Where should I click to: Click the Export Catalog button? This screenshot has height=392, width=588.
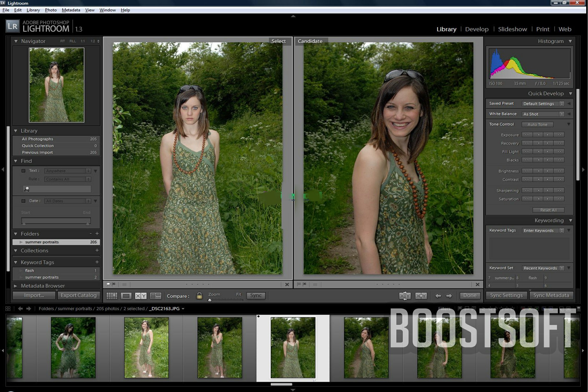pos(78,295)
